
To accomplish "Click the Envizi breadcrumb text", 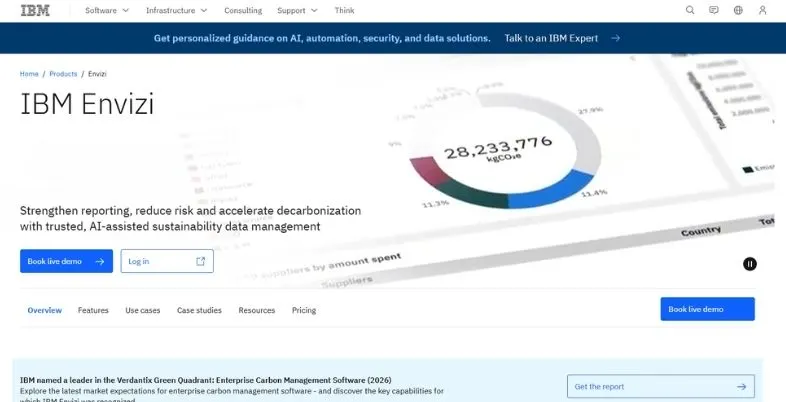I will coord(97,74).
